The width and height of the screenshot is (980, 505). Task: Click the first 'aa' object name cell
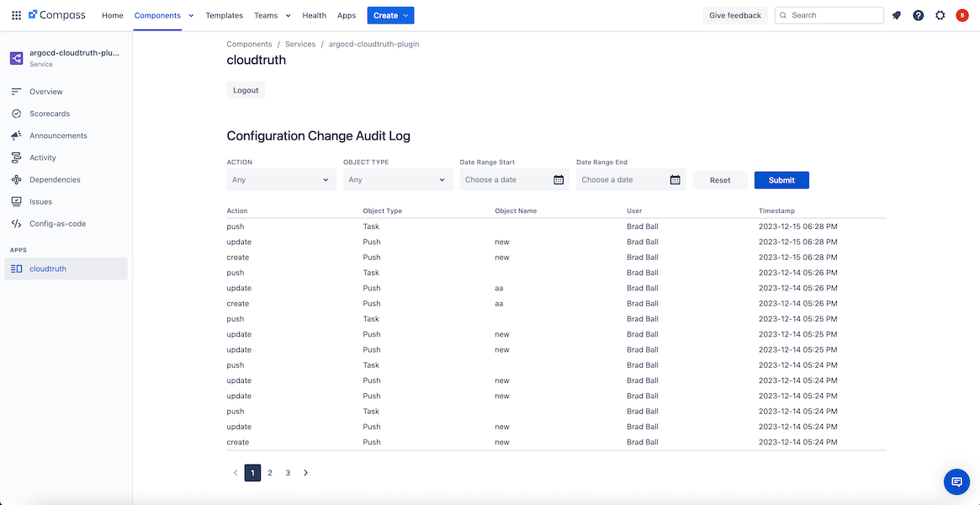click(x=499, y=288)
